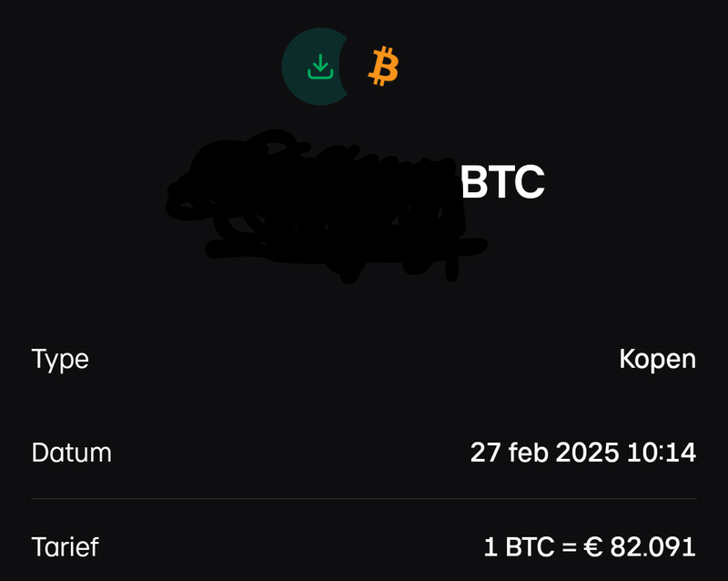728x581 pixels.
Task: Click the euro symbol in rate
Action: 591,547
